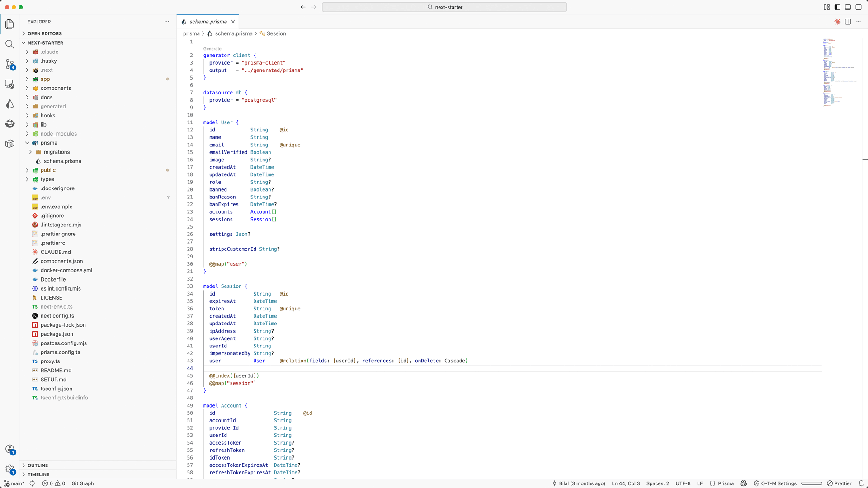Open the Search view in activity bar
This screenshot has height=488, width=868.
tap(9, 44)
